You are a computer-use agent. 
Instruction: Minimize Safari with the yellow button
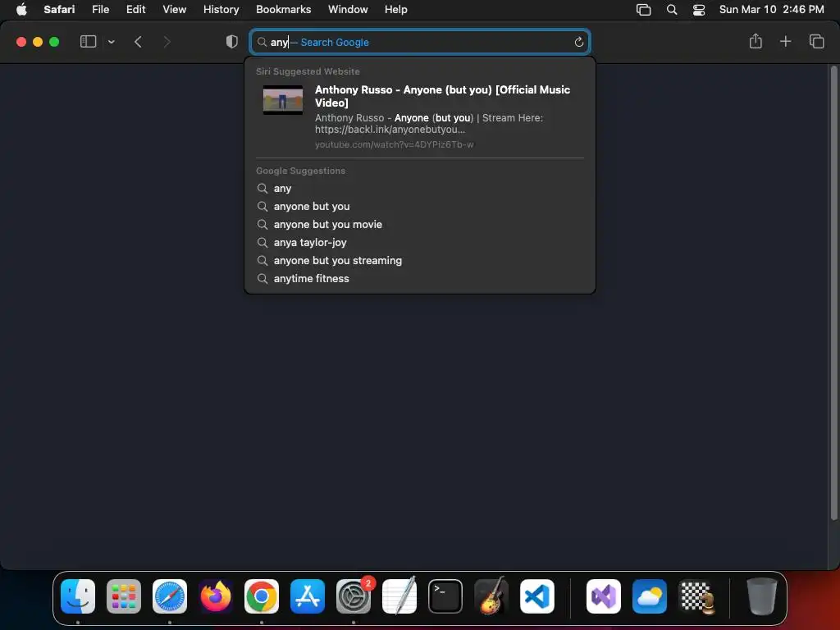click(38, 42)
